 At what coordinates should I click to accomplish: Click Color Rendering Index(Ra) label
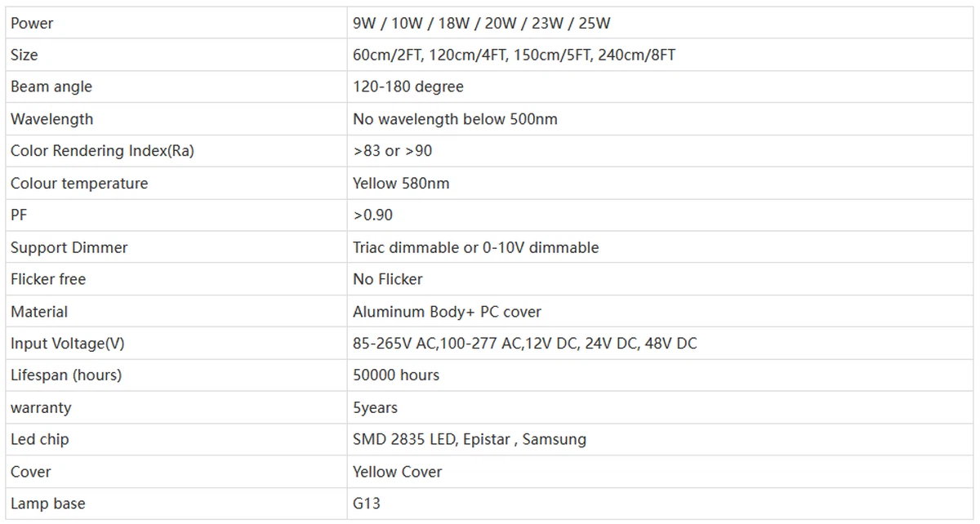coord(102,151)
